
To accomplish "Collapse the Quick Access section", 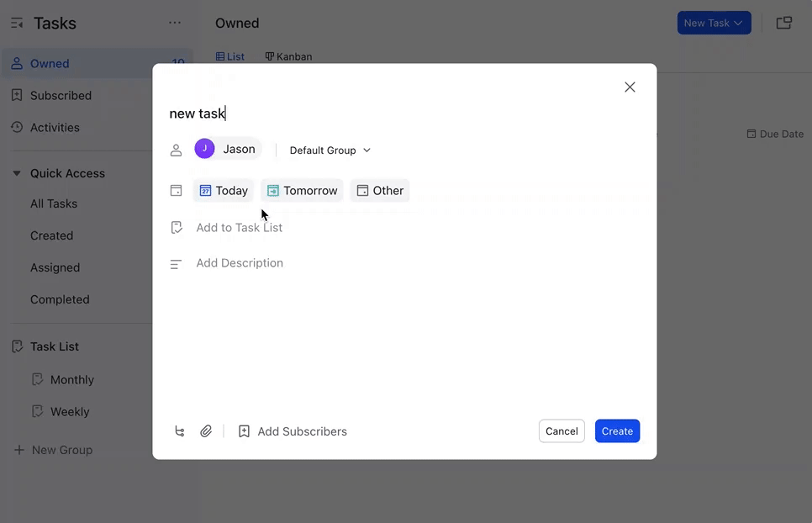I will point(17,173).
